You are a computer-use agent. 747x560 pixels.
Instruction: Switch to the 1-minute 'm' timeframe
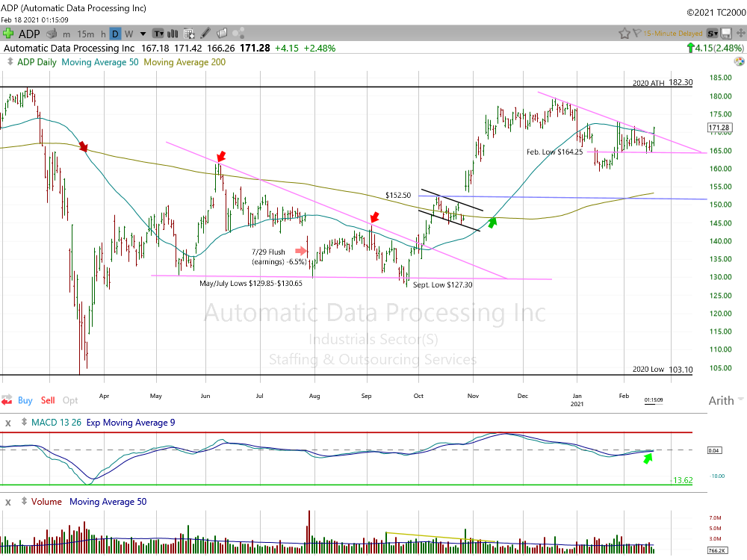coord(66,34)
